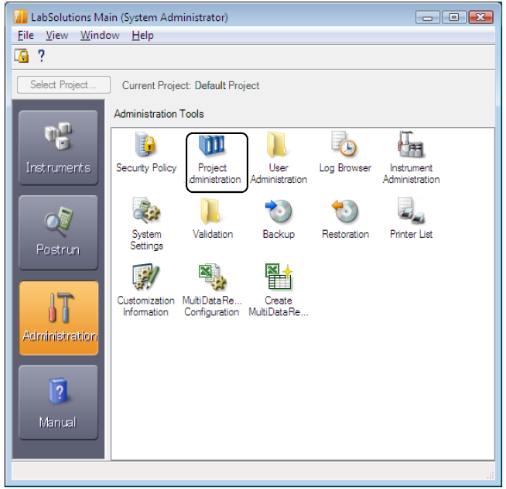The image size is (506, 489).
Task: Start the Restoration tool
Action: [345, 219]
